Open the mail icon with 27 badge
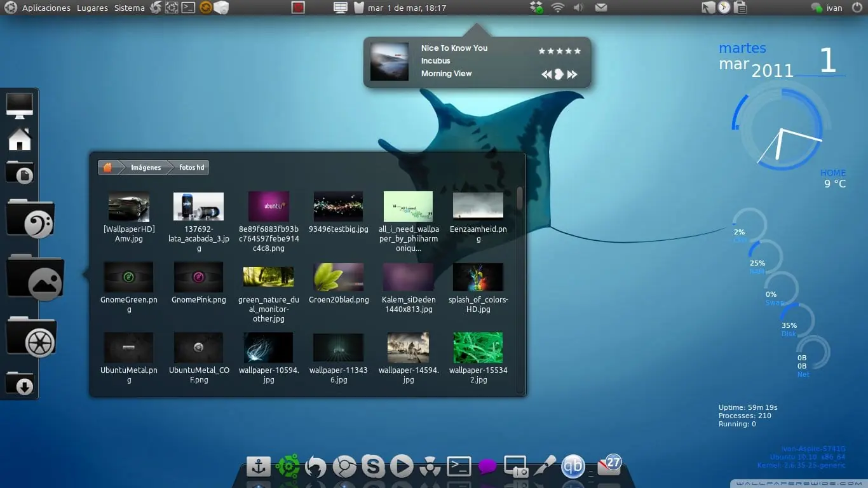 [x=609, y=465]
